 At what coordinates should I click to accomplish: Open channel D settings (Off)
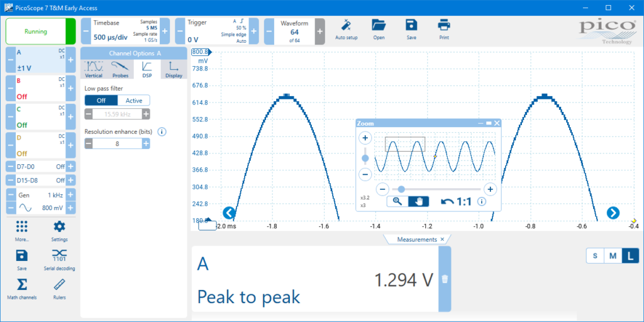coord(40,145)
